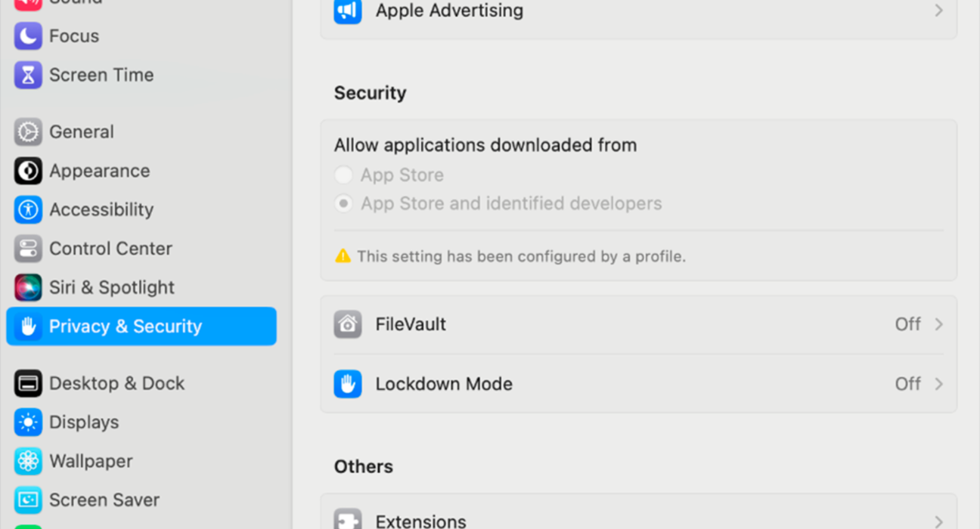
Task: Open FileVault settings via chevron
Action: click(x=938, y=324)
